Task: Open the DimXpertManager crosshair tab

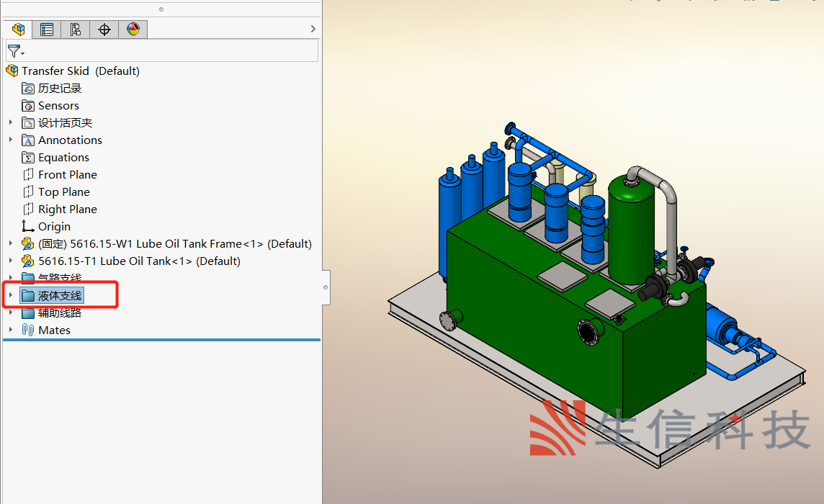Action: click(104, 30)
